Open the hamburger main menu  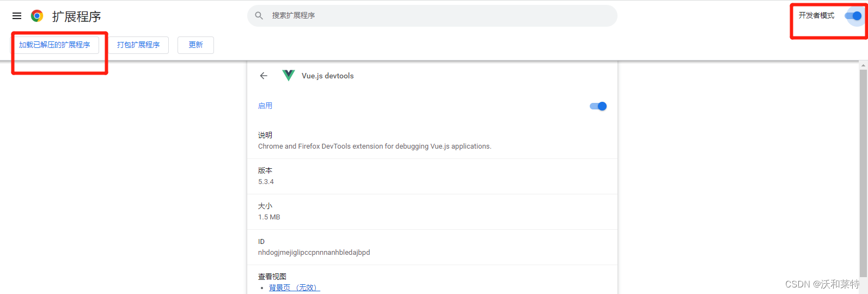pyautogui.click(x=17, y=16)
